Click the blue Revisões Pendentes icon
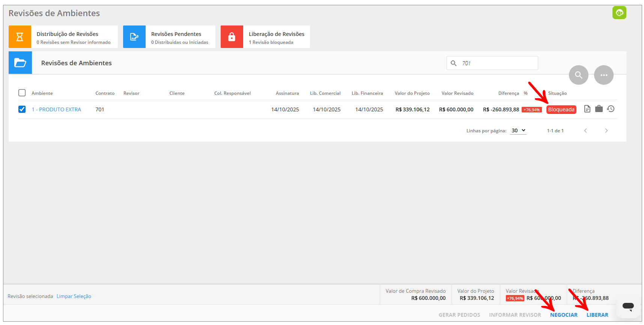Viewport: 644px width, 325px height. (x=134, y=37)
